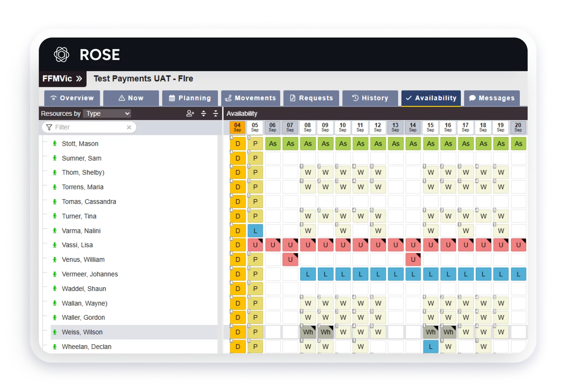Switch to the Availability tab
The image size is (566, 392).
431,98
